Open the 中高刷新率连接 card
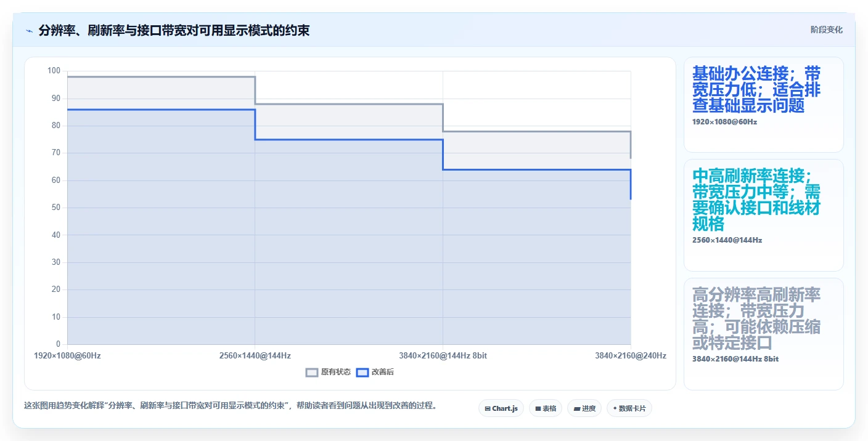This screenshot has height=441, width=868. pos(763,216)
